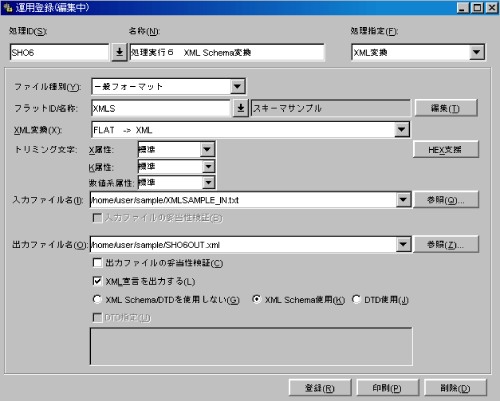Click the 削除(D) button
Image resolution: width=500 pixels, height=401 pixels.
tap(455, 388)
